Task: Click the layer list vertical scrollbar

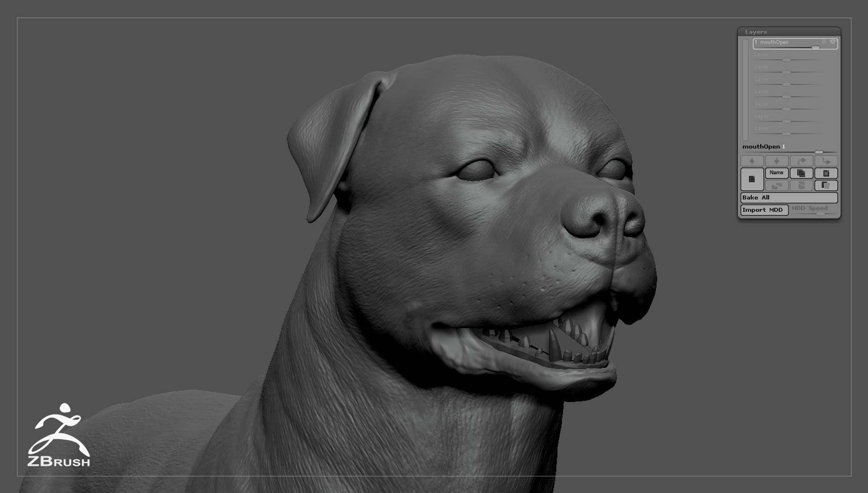Action: pos(746,89)
